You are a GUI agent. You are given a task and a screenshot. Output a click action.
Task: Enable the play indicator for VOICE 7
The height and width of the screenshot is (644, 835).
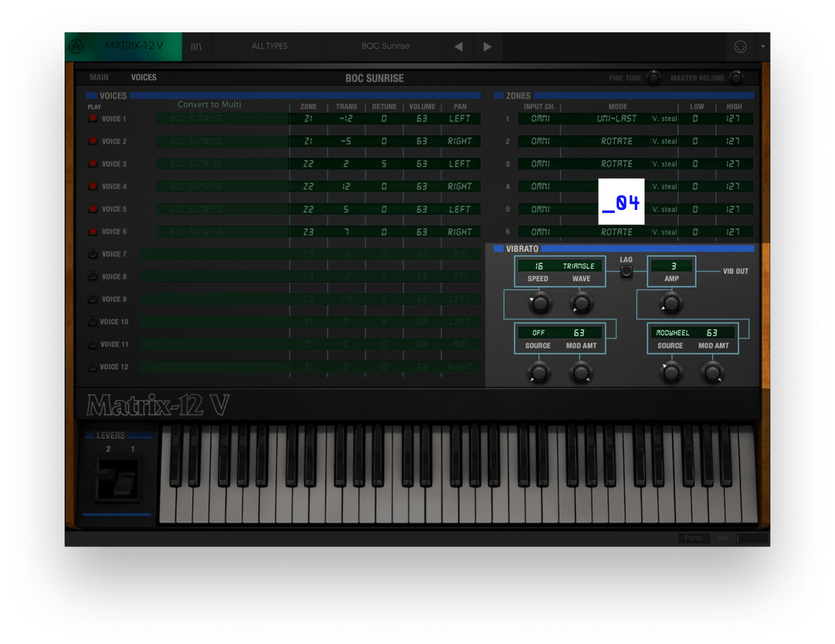coord(92,254)
